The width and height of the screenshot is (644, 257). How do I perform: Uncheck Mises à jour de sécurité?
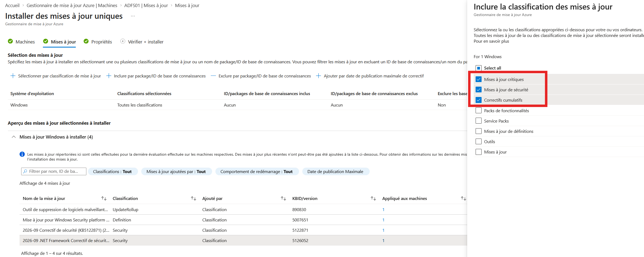tap(479, 90)
